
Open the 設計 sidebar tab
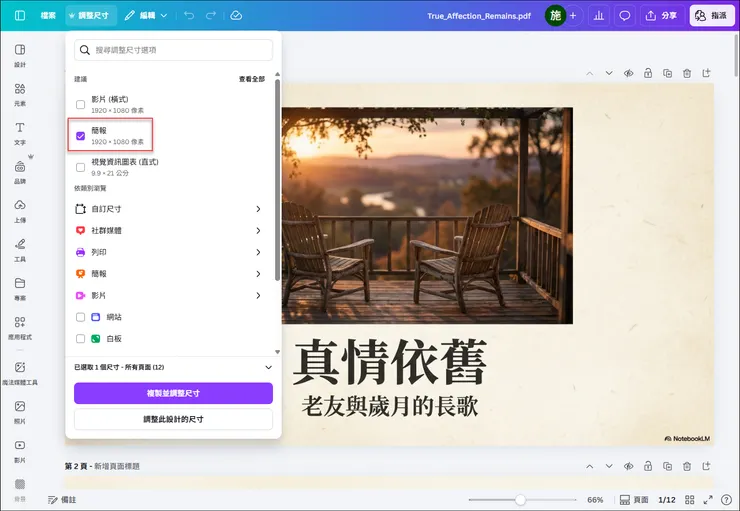pos(20,56)
